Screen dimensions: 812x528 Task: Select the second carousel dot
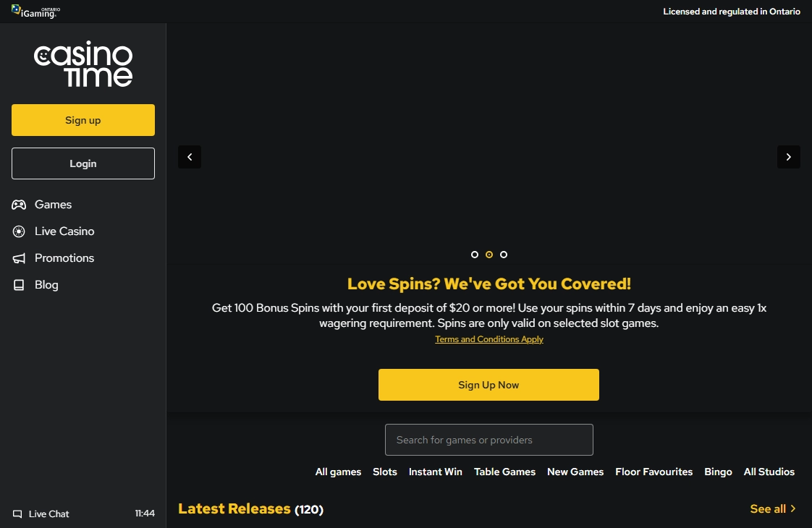pyautogui.click(x=489, y=254)
